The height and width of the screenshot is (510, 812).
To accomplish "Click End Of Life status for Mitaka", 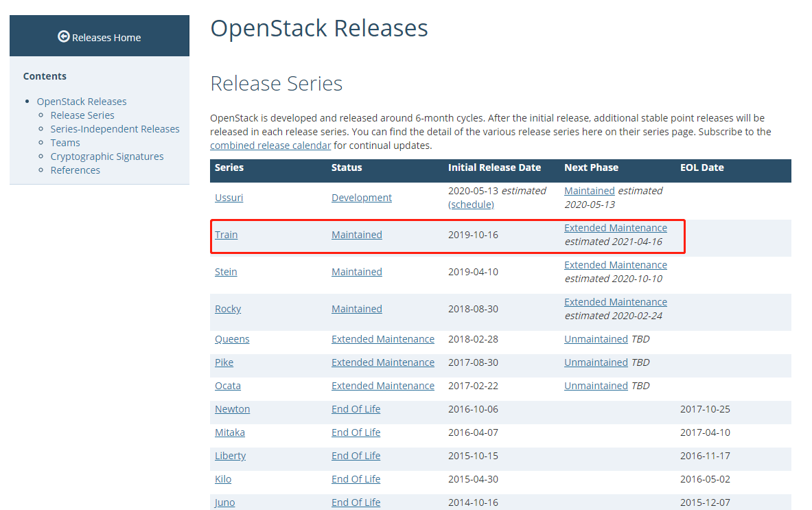I will coord(356,432).
